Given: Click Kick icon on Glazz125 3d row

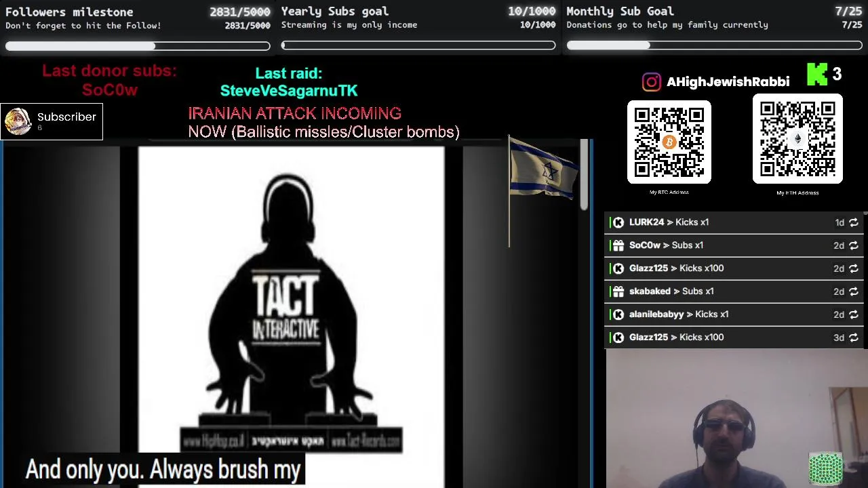Looking at the screenshot, I should coord(618,338).
